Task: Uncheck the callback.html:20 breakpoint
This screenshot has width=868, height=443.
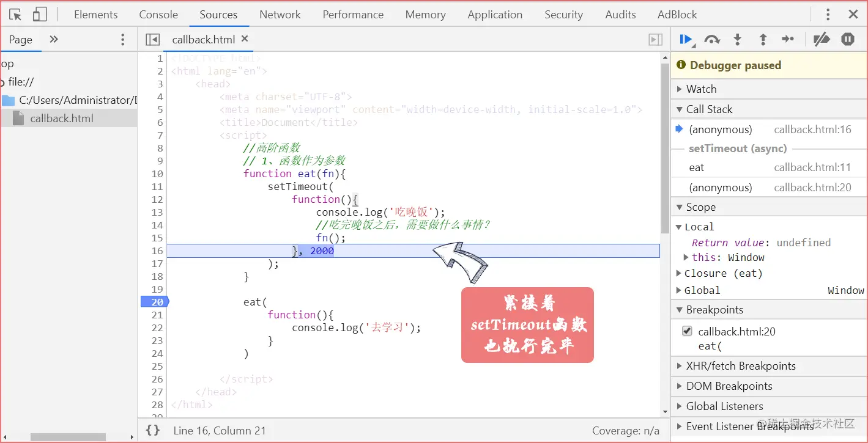Action: tap(687, 332)
